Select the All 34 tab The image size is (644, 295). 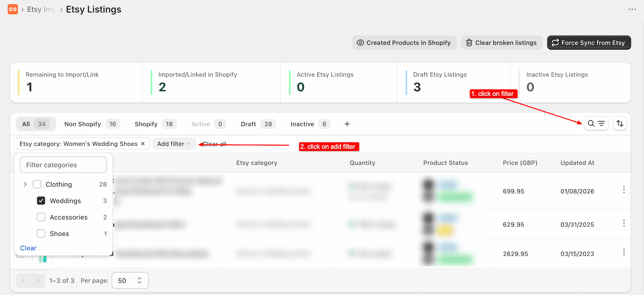(x=36, y=124)
